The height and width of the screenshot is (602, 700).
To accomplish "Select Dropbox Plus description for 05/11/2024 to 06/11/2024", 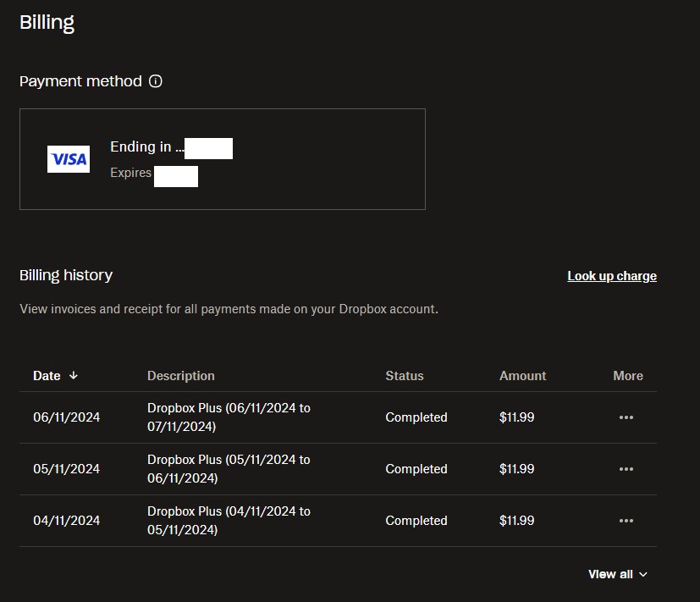I will (229, 469).
